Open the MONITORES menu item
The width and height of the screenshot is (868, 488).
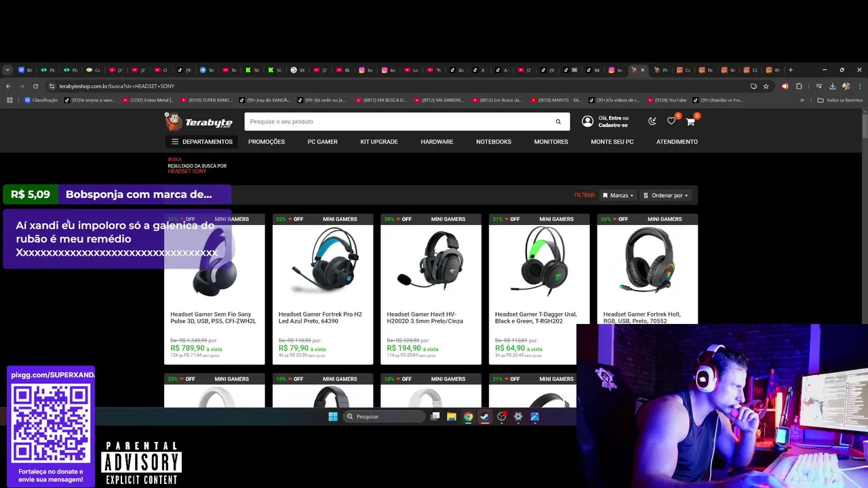(551, 142)
